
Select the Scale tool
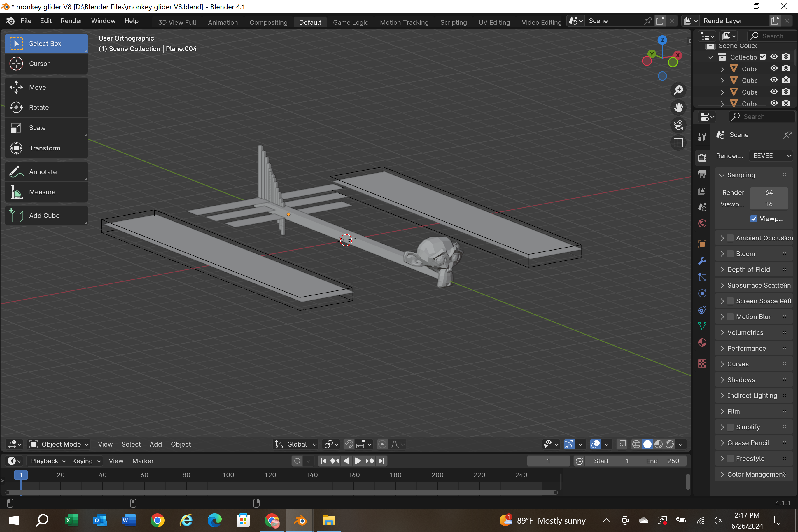[46, 128]
